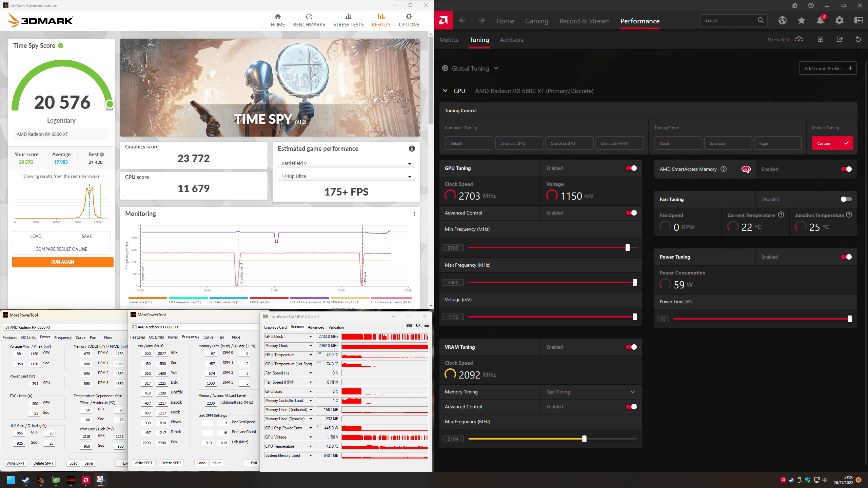Open the web browser globe icon

point(782,21)
